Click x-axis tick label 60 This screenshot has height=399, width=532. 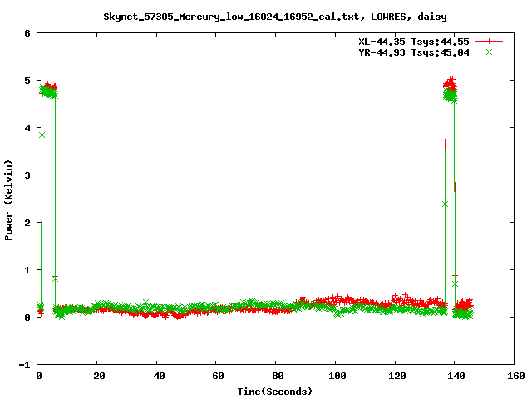(x=218, y=376)
